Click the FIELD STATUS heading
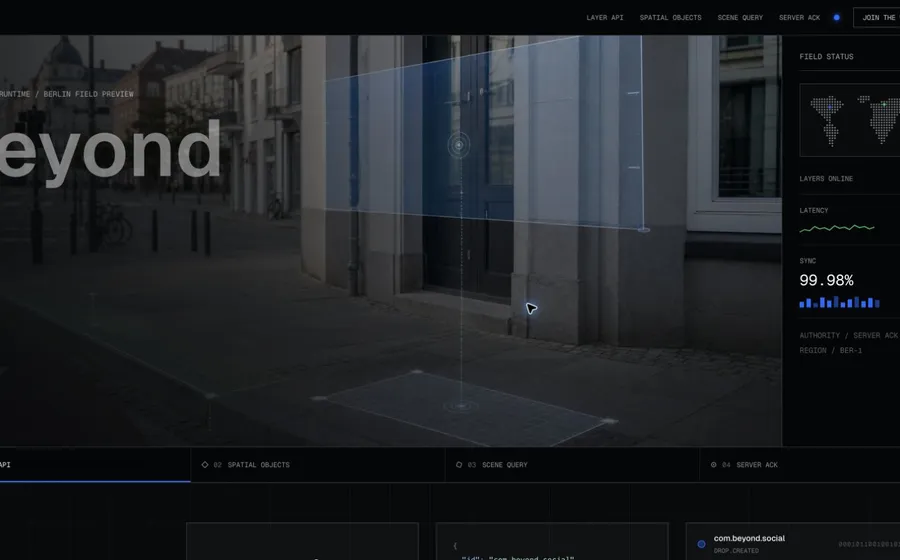Image resolution: width=900 pixels, height=560 pixels. click(x=826, y=56)
